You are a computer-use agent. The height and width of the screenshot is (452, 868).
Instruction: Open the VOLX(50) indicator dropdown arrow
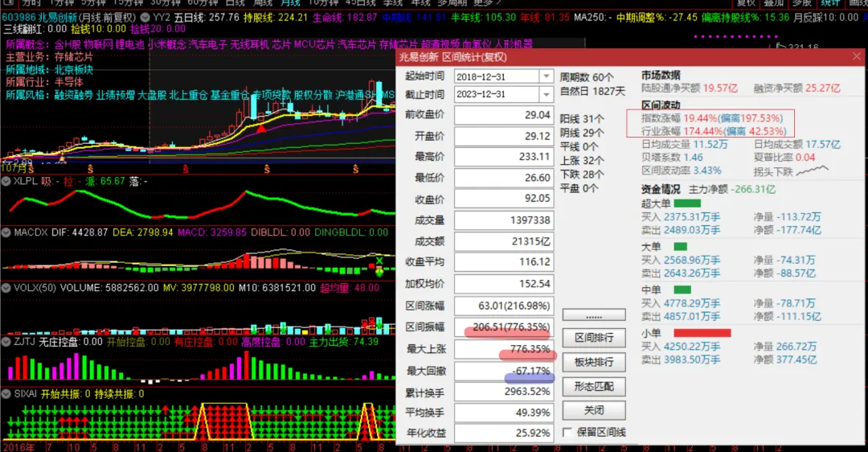[6, 288]
